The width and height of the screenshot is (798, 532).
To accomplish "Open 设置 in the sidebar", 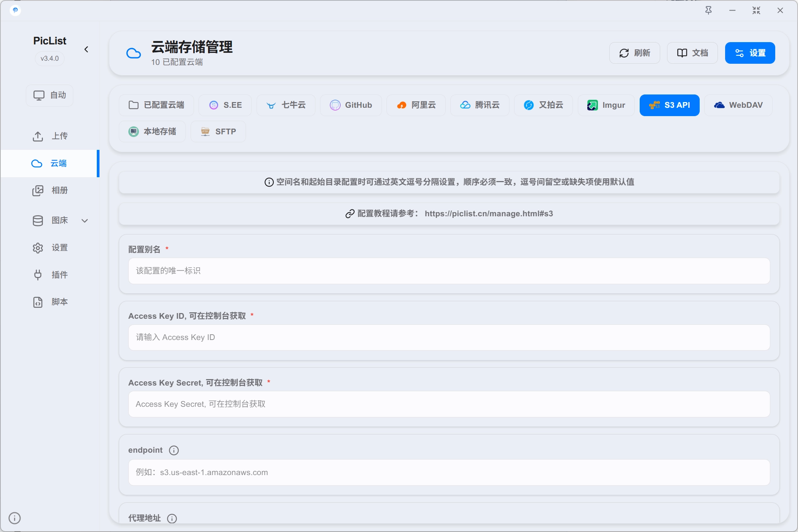I will point(50,248).
